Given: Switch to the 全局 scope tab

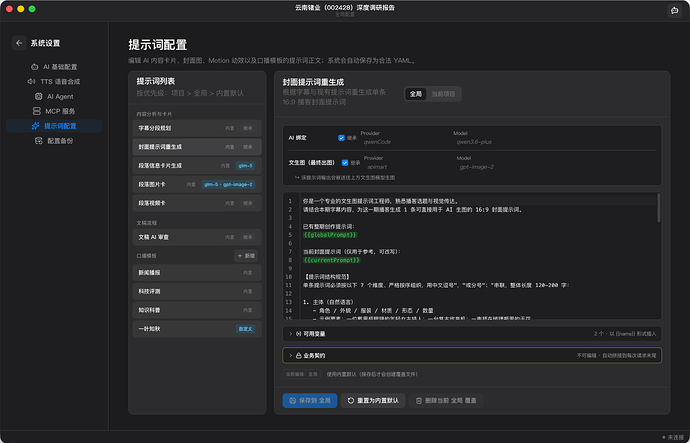Looking at the screenshot, I should [x=416, y=94].
